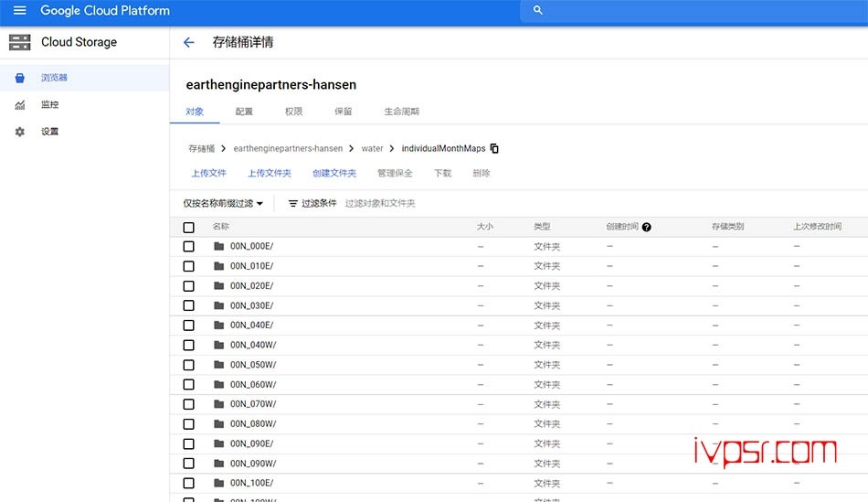The image size is (868, 502).
Task: Click the 删除 button
Action: pyautogui.click(x=481, y=173)
